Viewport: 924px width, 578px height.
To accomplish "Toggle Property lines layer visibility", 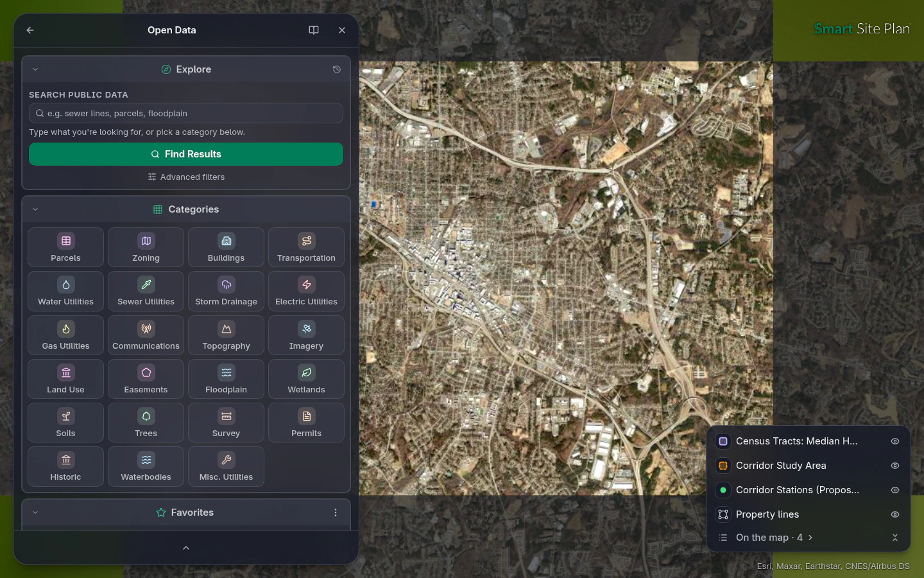I will point(894,514).
